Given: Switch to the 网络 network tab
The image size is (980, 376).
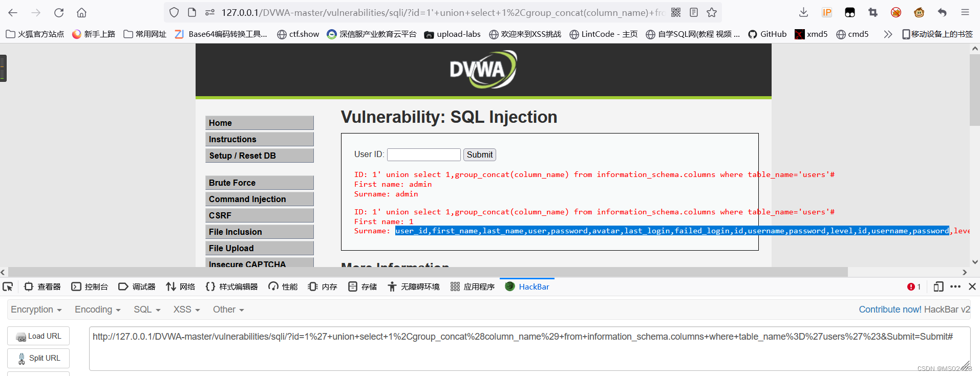Looking at the screenshot, I should 181,286.
